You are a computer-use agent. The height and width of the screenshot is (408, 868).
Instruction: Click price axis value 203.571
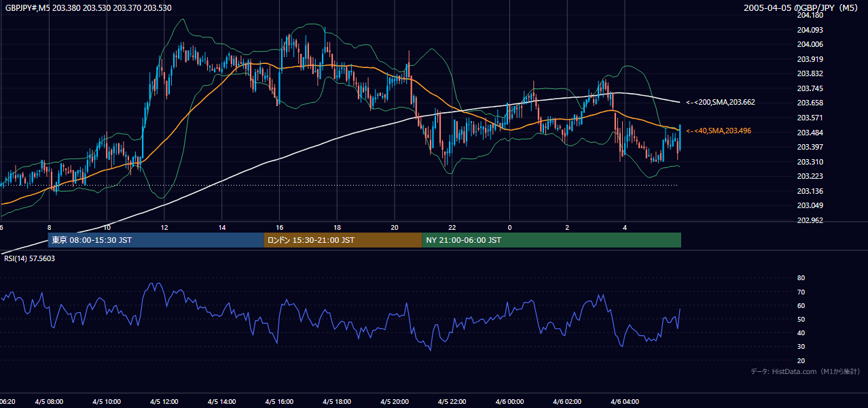coord(810,118)
